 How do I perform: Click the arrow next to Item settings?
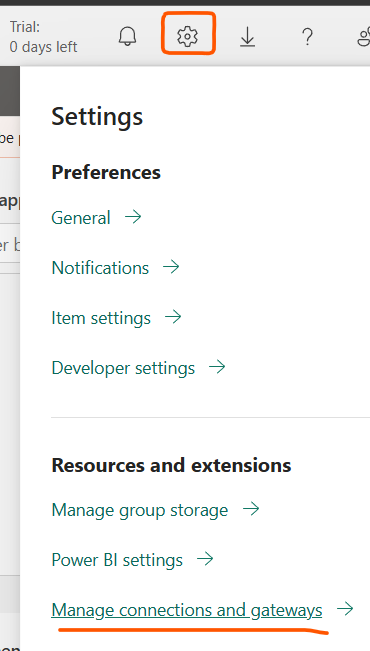[173, 317]
